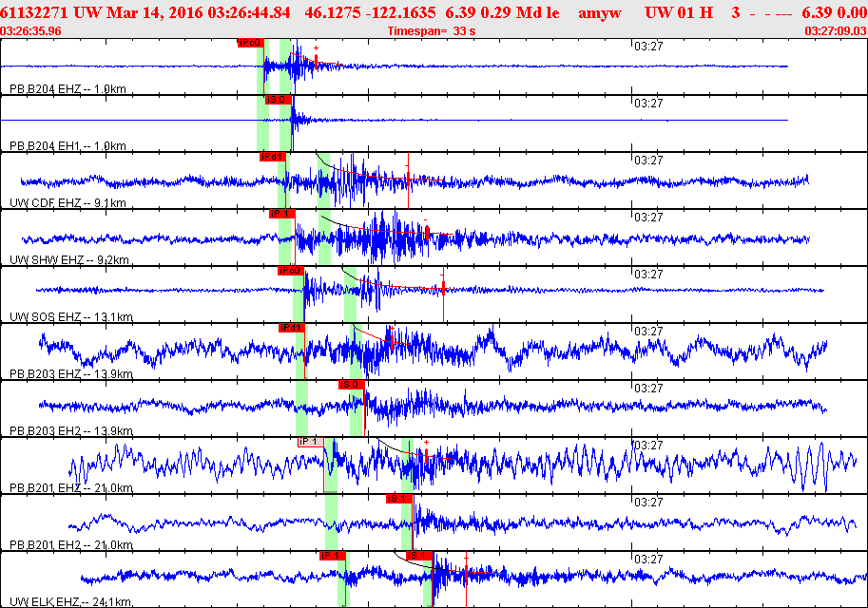868x608 pixels.
Task: Select the PB B204 EHZ 1.0km station label
Action: (x=68, y=89)
